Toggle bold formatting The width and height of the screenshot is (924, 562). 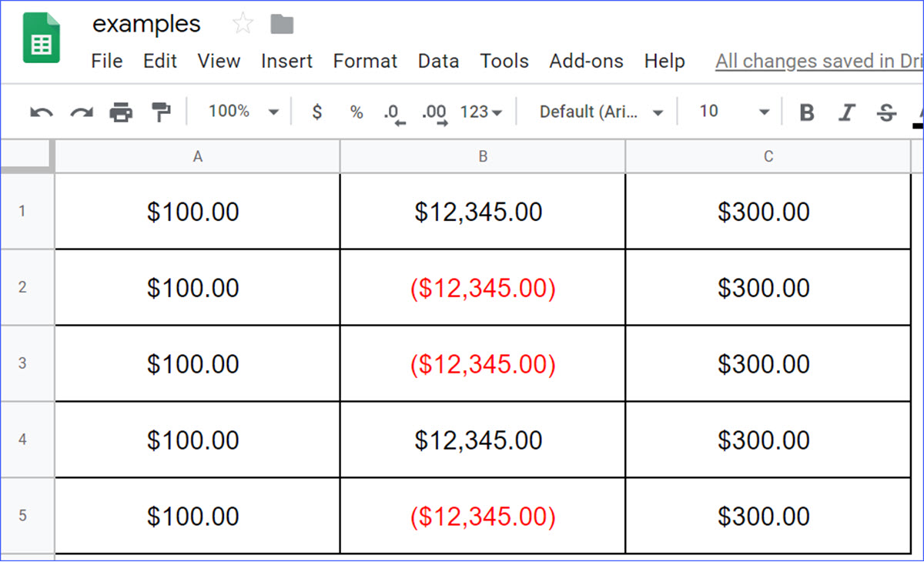click(805, 111)
